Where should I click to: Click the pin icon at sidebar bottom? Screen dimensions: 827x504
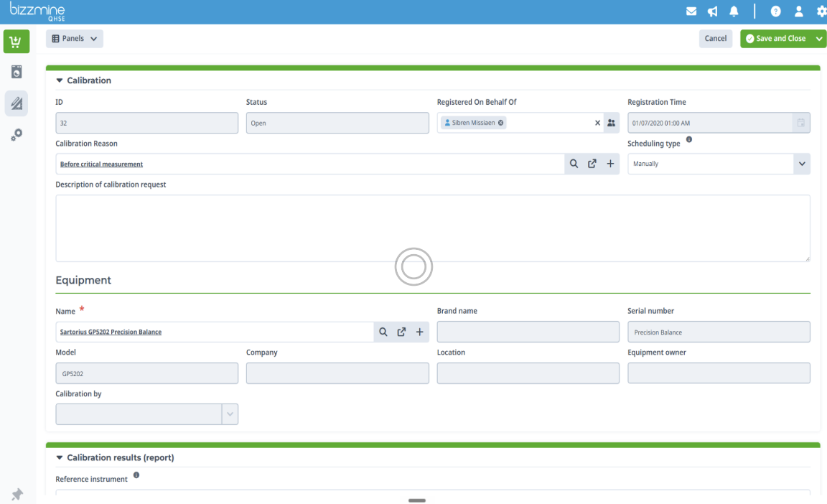17,494
